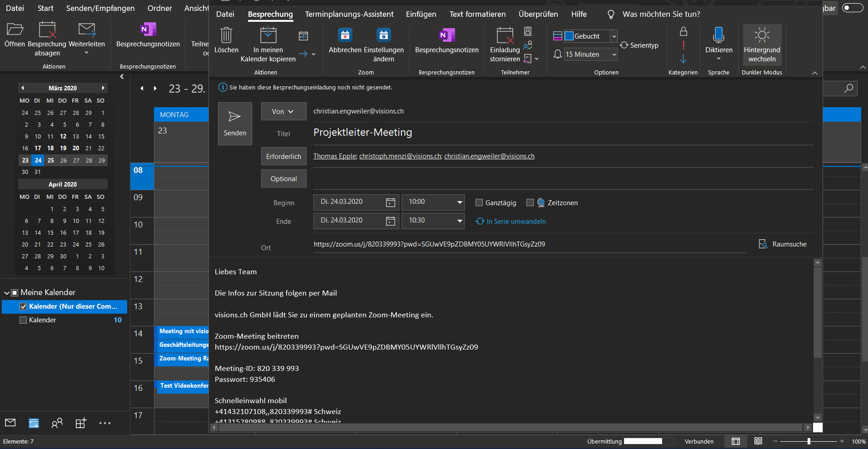This screenshot has height=449, width=868.
Task: Switch to the Einfügen tab
Action: point(421,14)
